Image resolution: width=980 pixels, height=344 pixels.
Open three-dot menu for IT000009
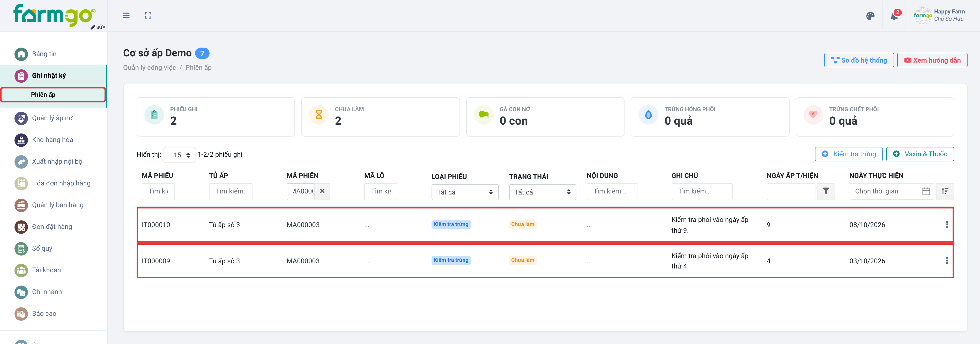coord(947,261)
